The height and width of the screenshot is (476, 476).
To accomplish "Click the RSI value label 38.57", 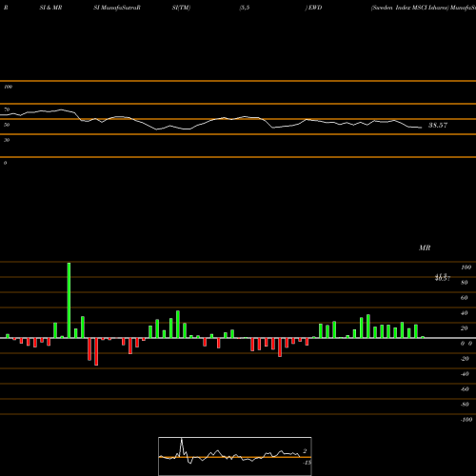I will (438, 125).
